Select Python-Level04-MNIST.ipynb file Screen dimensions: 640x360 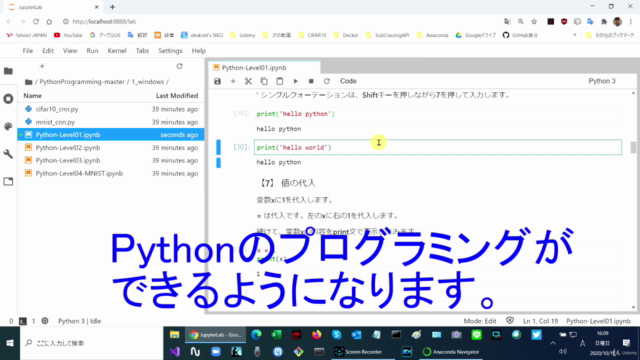tap(111, 173)
